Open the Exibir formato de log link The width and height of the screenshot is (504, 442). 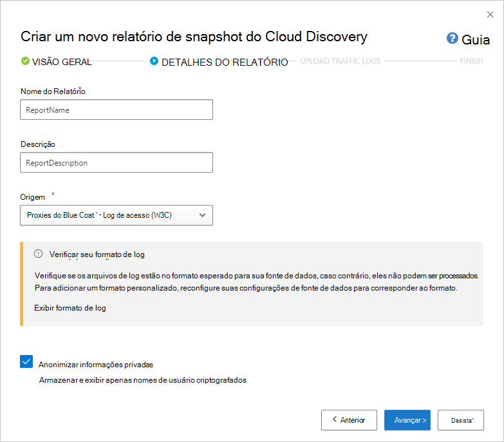coord(70,308)
